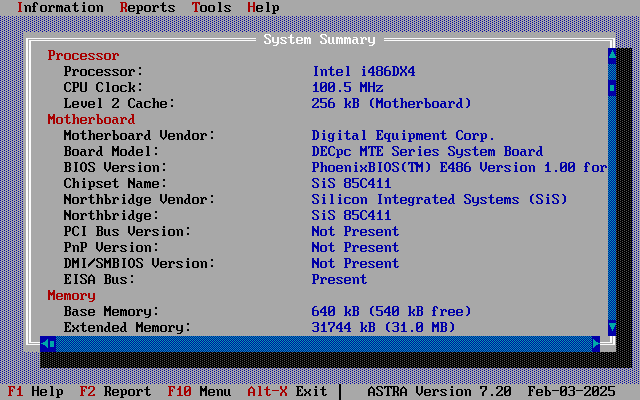Click Digital Equipment Corp. vendor value
Screen dimensions: 640x400
point(403,136)
